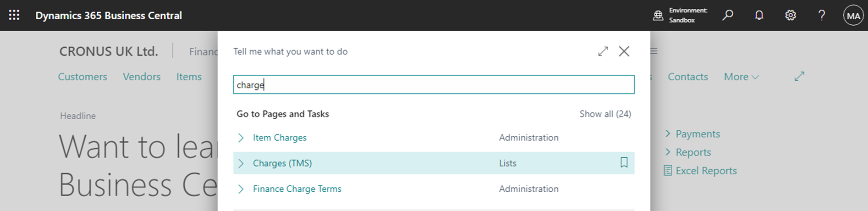868x211 pixels.
Task: Open the Finance Charge Terms link
Action: [x=297, y=189]
